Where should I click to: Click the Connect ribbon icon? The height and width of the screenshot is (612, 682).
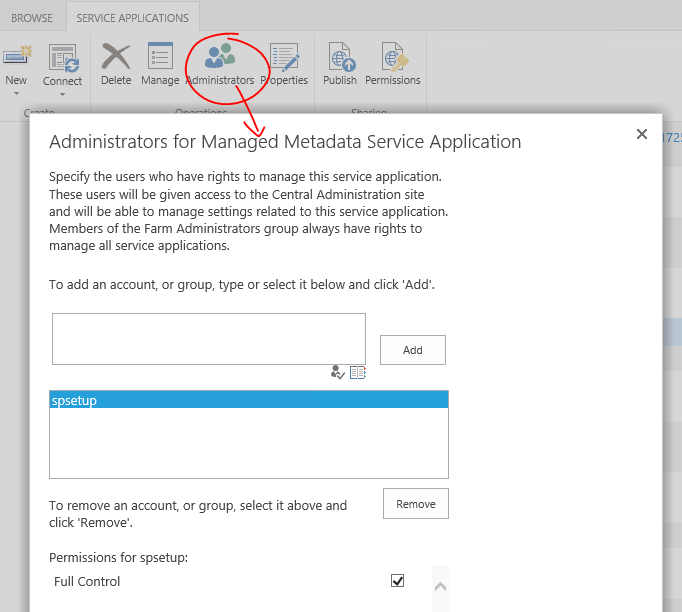pyautogui.click(x=62, y=58)
